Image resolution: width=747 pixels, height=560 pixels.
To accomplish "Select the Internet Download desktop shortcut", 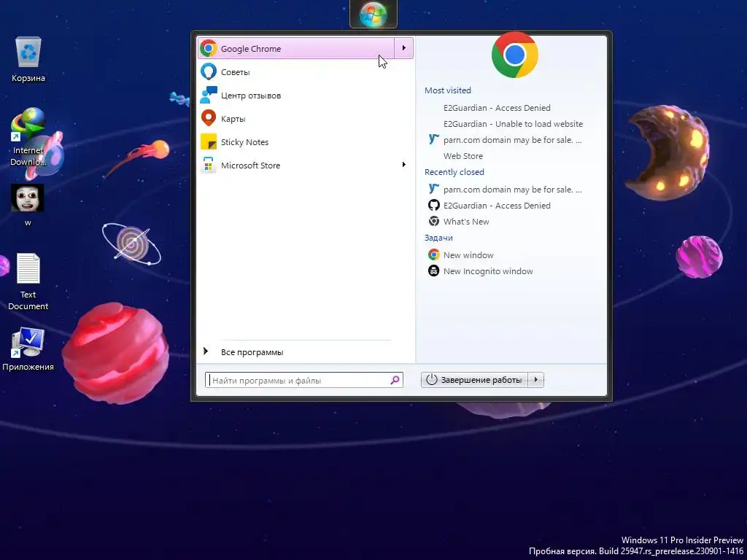I will click(x=28, y=137).
